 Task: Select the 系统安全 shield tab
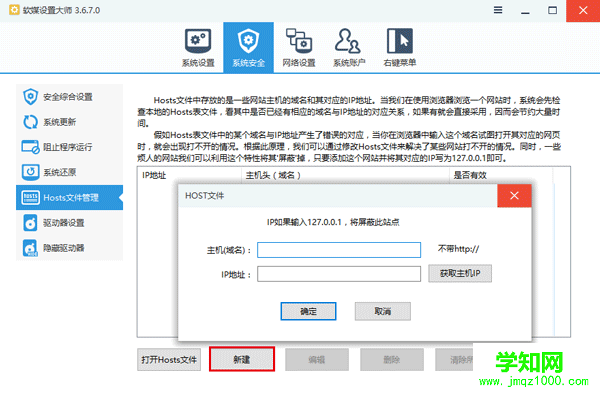(248, 47)
